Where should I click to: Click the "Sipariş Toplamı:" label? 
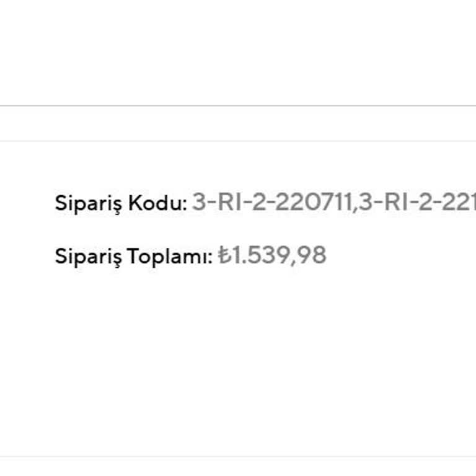point(134,257)
